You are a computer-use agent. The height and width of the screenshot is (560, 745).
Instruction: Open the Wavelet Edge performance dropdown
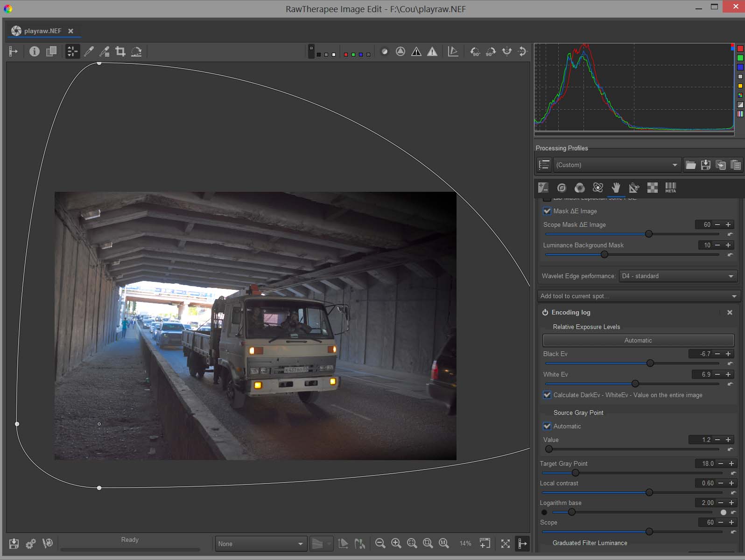point(678,276)
